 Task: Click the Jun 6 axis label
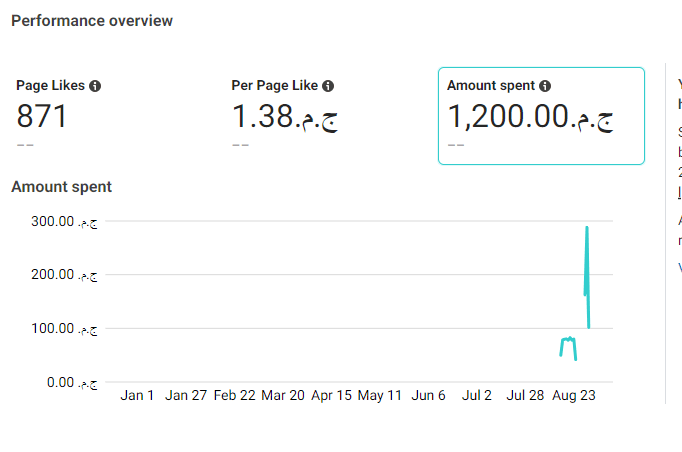[428, 395]
